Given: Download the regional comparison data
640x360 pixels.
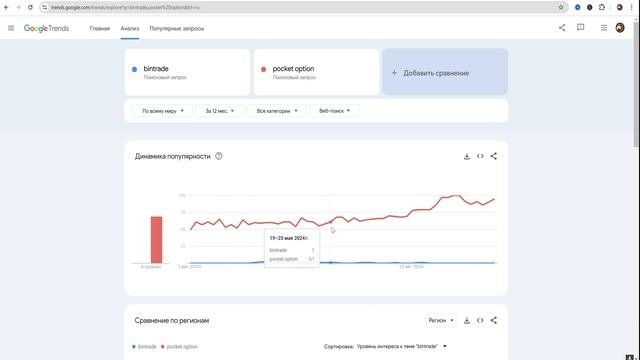Looking at the screenshot, I should coord(467,320).
